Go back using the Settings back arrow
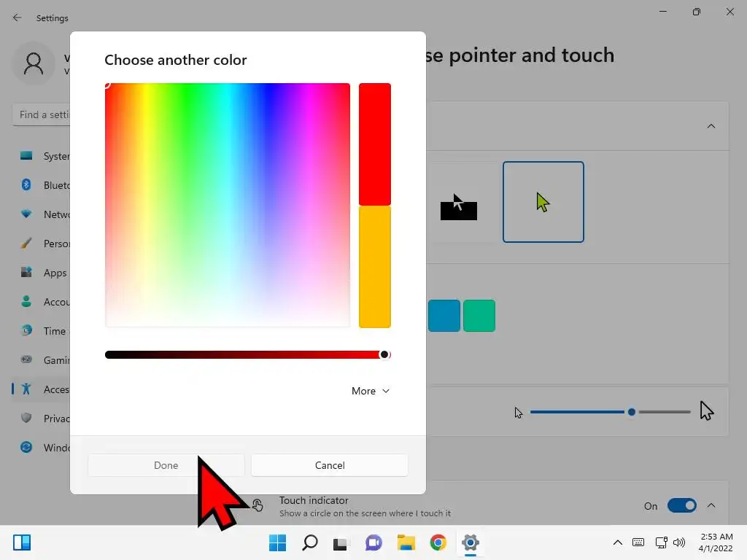Image resolution: width=747 pixels, height=560 pixels. click(18, 17)
